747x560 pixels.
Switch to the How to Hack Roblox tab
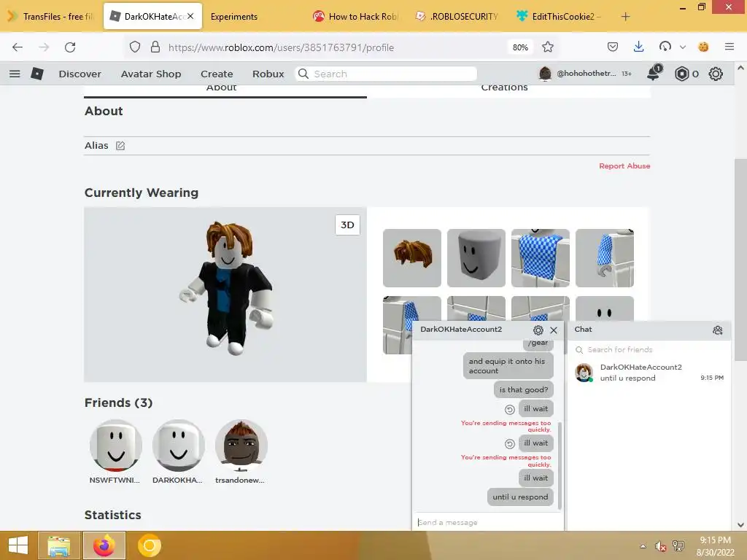click(356, 17)
